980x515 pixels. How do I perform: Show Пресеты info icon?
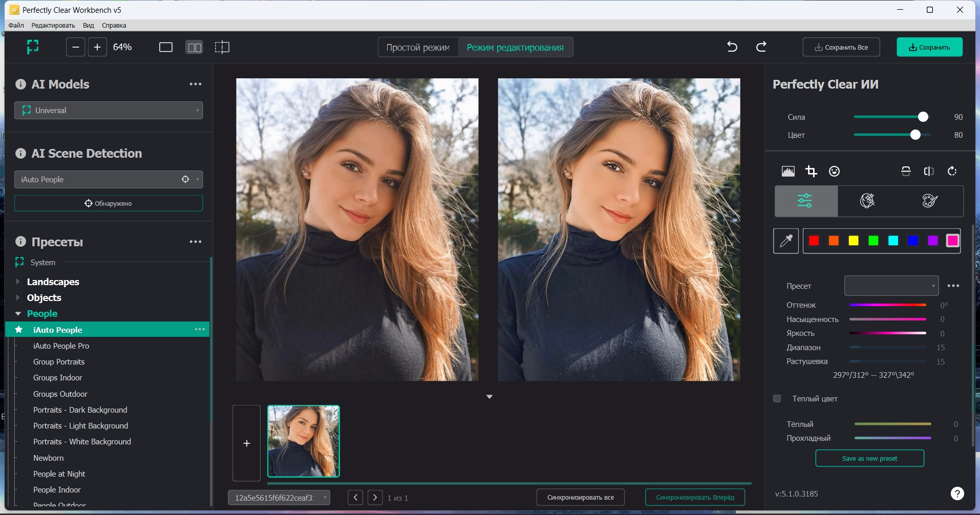(20, 242)
